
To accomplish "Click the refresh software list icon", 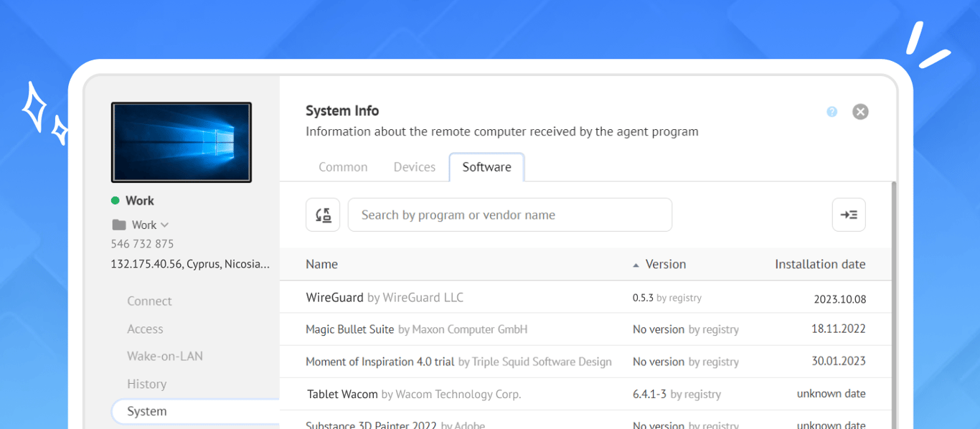I will 323,214.
